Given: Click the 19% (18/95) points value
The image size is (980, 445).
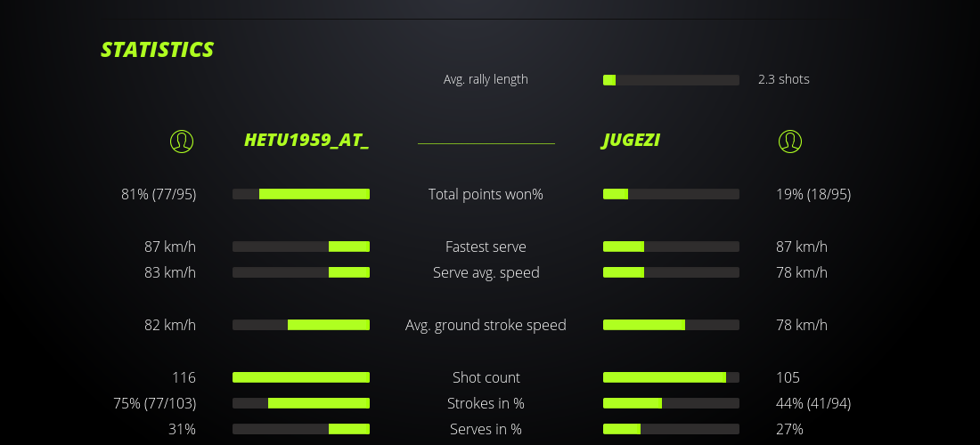Looking at the screenshot, I should (x=813, y=194).
